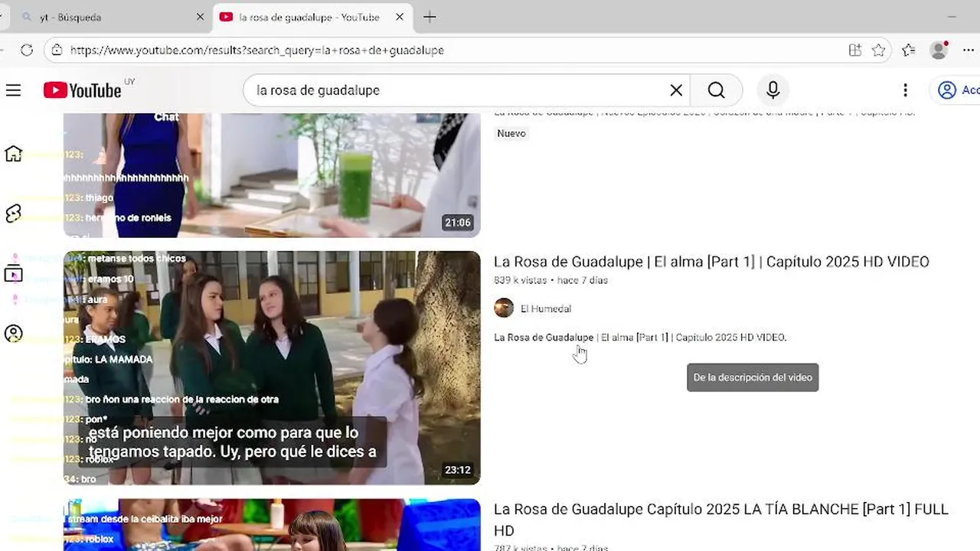Open the 'El alma [Part 1]' video title
The height and width of the screenshot is (551, 980).
711,262
